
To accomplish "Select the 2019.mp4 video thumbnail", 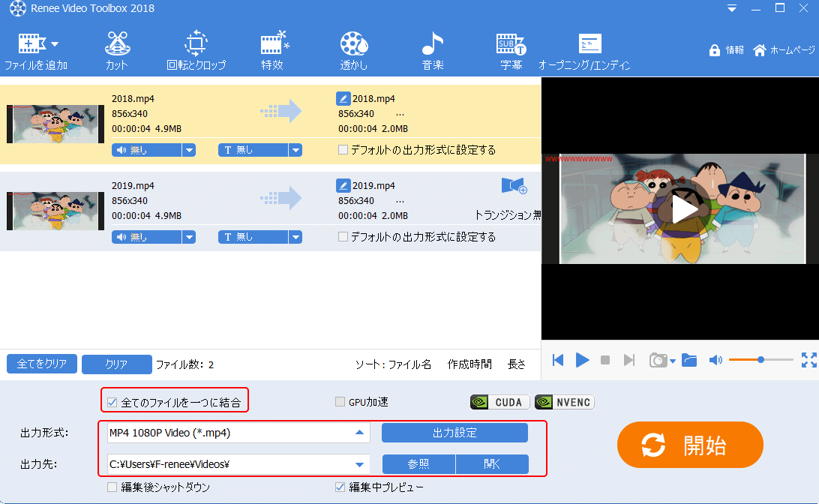I will 55,211.
